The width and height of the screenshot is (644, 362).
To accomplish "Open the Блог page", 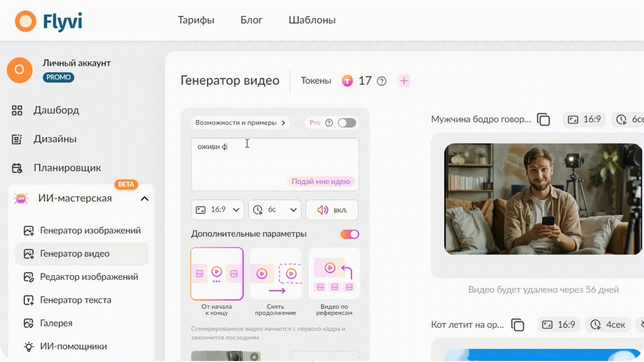I will pos(251,20).
